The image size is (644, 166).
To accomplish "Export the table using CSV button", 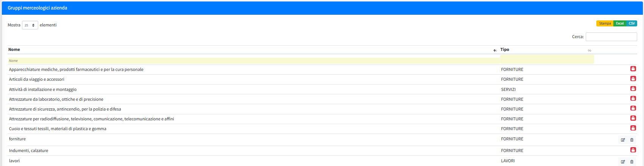I will tap(632, 23).
